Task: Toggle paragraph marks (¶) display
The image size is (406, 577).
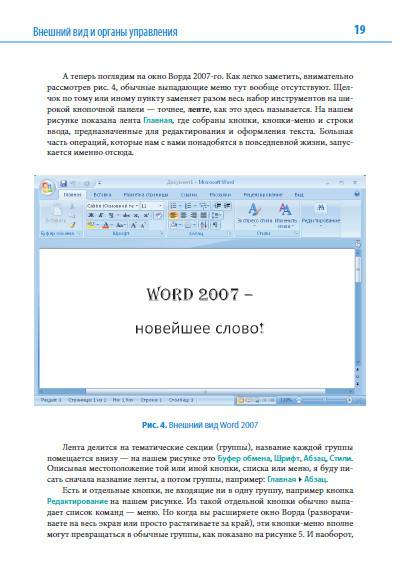Action: pos(216,224)
